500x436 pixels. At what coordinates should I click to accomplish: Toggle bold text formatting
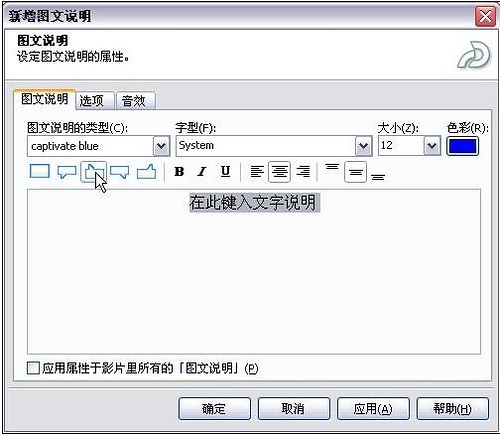coord(179,172)
